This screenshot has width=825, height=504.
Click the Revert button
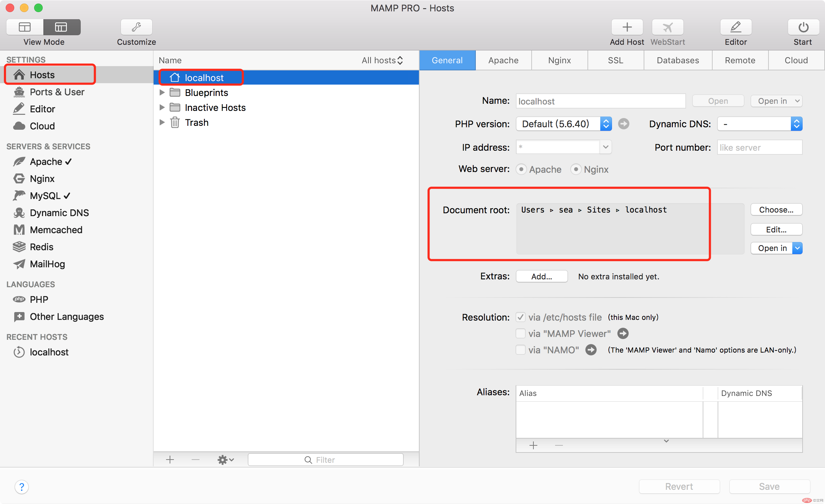tap(680, 487)
